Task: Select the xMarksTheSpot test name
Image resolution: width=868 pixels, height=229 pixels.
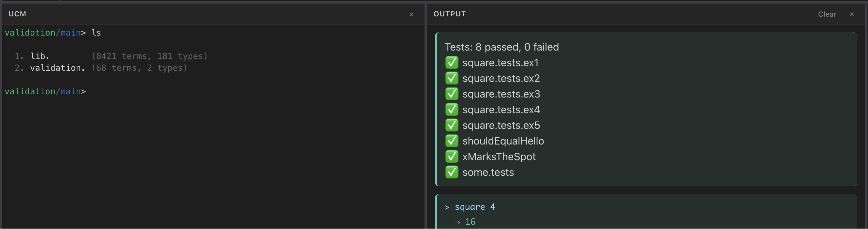Action: click(499, 157)
